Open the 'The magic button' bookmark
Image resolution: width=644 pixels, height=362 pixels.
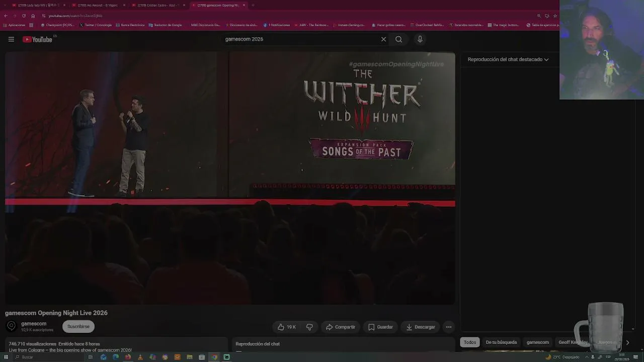click(503, 25)
